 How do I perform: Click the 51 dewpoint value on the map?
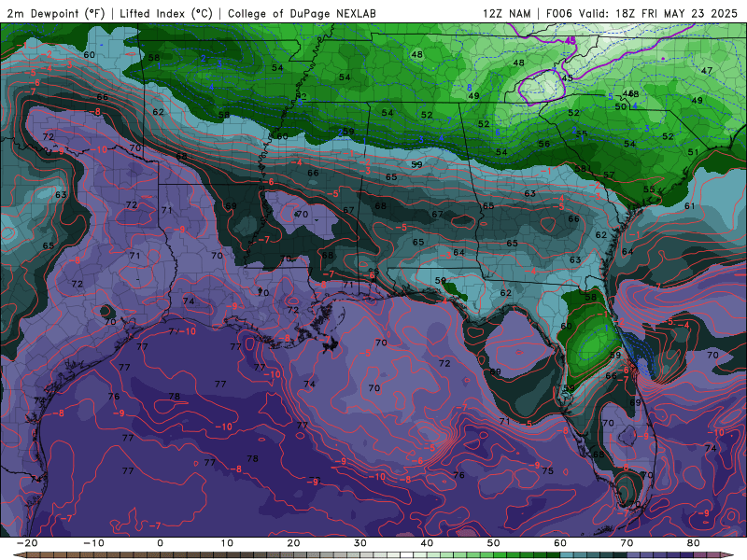[x=693, y=152]
